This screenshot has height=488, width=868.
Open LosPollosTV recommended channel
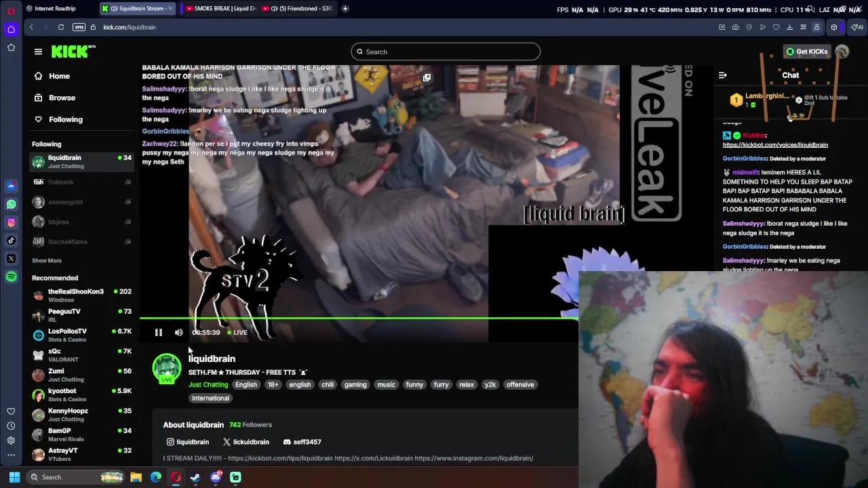click(x=81, y=335)
